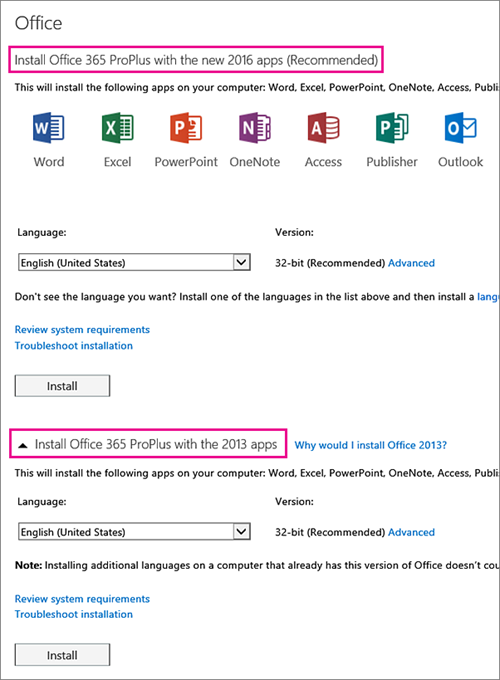Open 'Why would I install Office 2013?' link
This screenshot has height=680, width=500.
[x=370, y=445]
